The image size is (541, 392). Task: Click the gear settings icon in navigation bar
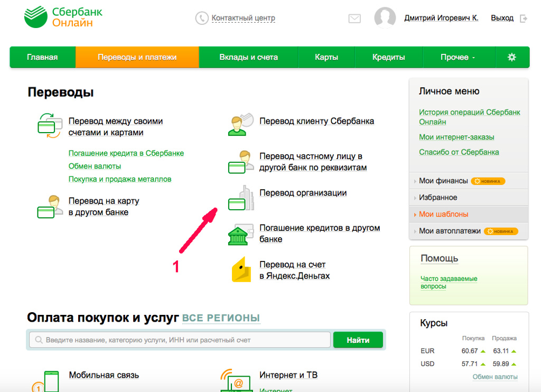tap(511, 57)
